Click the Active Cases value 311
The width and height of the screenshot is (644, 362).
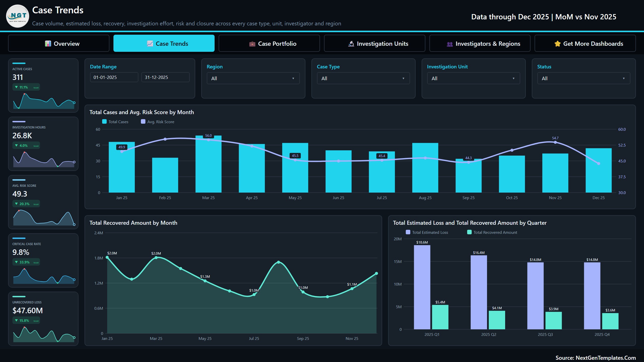18,77
